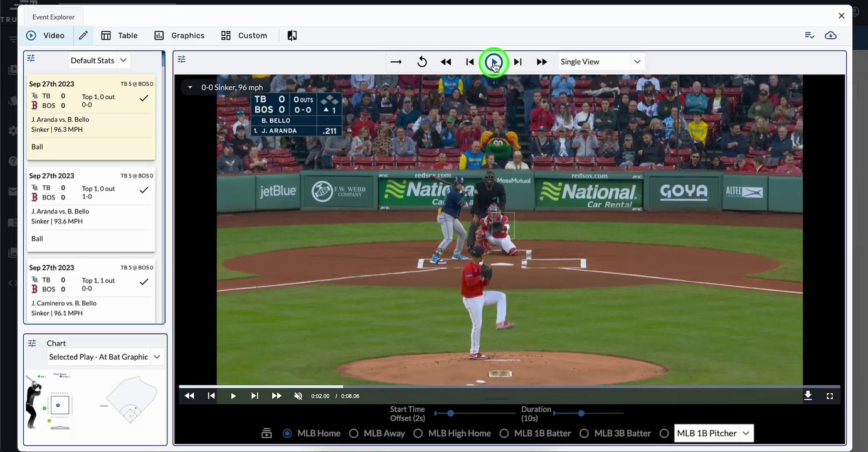Open the Single View dropdown
Viewport: 868px width, 452px height.
click(x=601, y=62)
